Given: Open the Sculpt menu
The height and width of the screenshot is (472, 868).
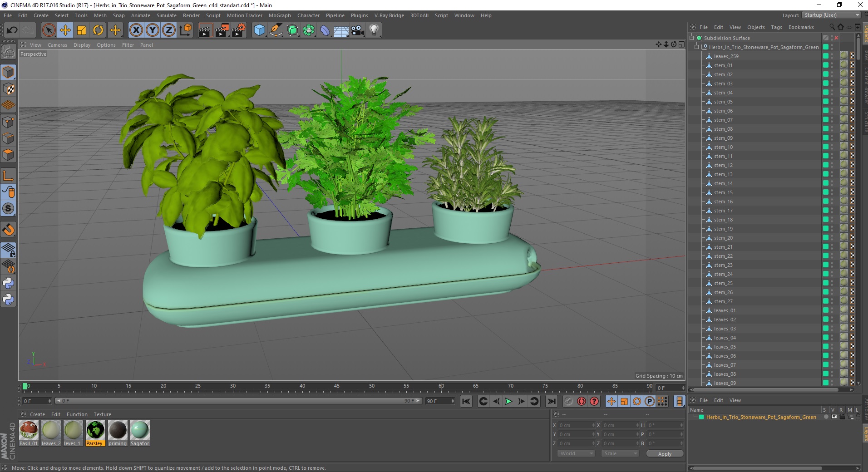Looking at the screenshot, I should click(213, 15).
